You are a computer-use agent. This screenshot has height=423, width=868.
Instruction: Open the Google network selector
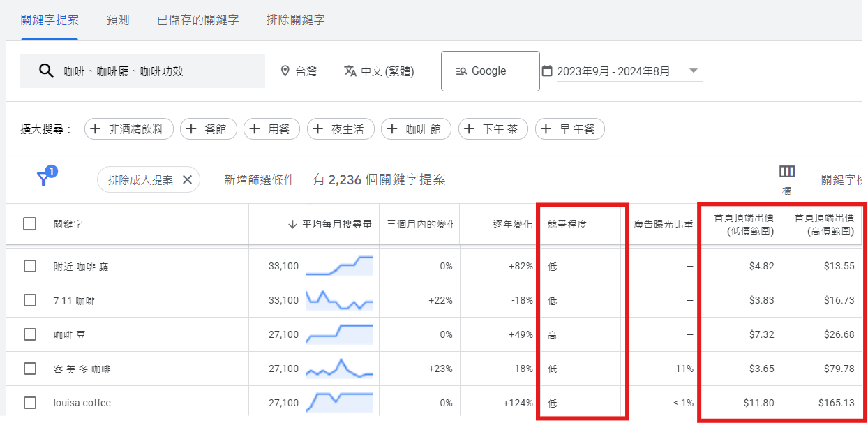pos(490,70)
